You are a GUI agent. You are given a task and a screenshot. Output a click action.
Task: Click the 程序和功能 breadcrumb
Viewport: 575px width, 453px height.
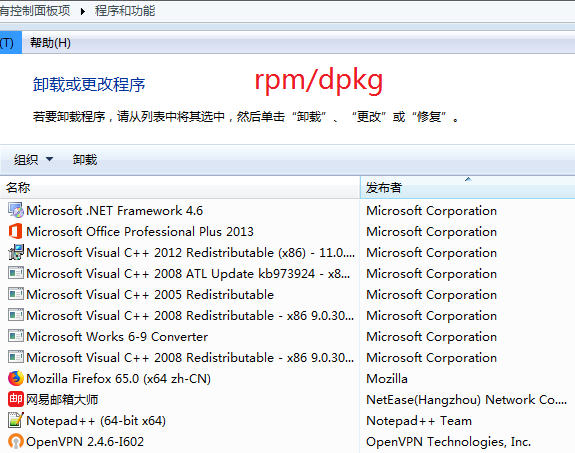click(125, 11)
